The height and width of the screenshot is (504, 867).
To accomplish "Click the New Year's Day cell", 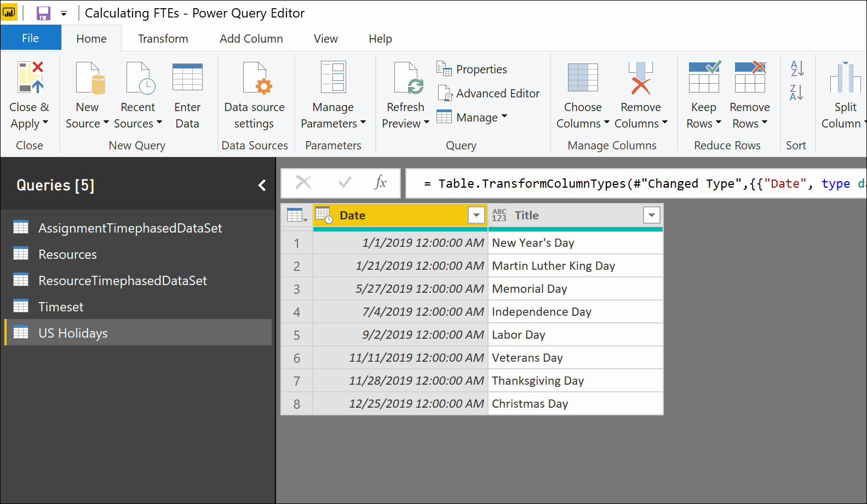I will pos(576,243).
